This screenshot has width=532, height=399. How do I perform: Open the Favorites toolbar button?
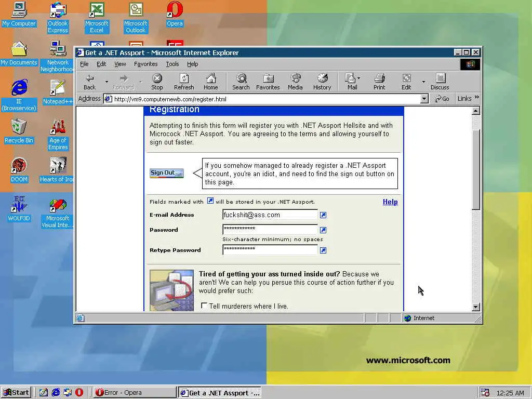[x=268, y=82]
